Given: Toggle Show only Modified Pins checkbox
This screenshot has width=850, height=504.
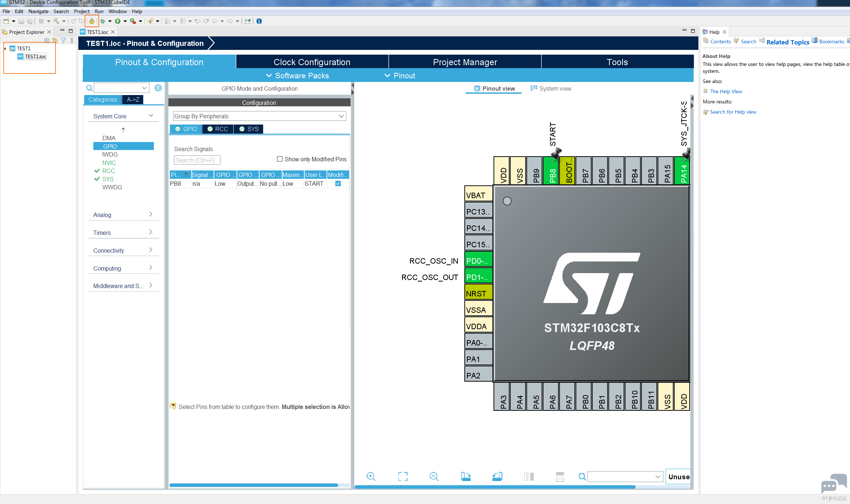Looking at the screenshot, I should (x=280, y=159).
